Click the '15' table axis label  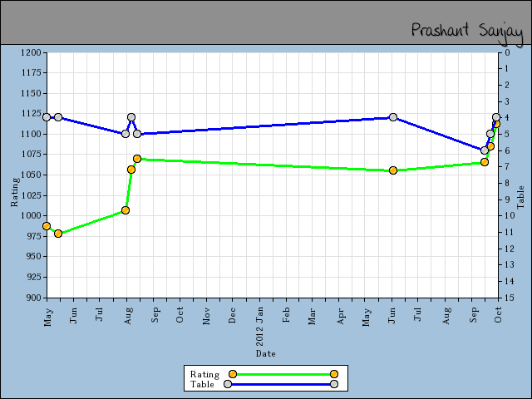(510, 298)
